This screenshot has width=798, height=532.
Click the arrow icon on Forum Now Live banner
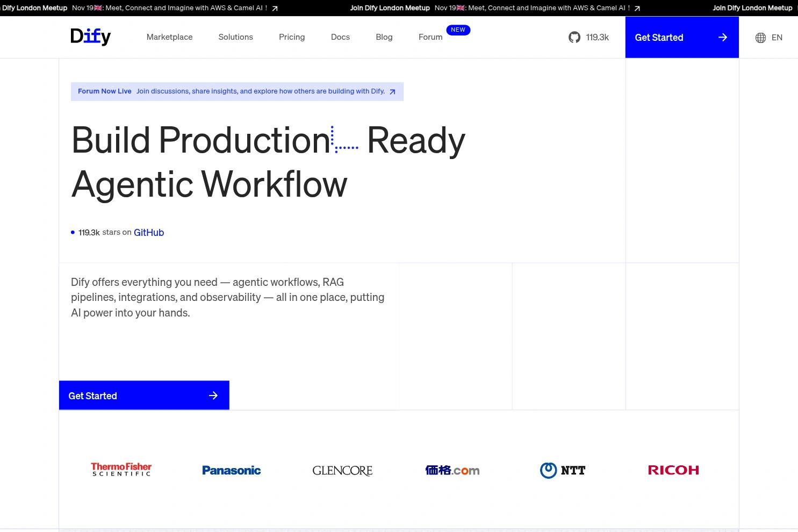392,92
